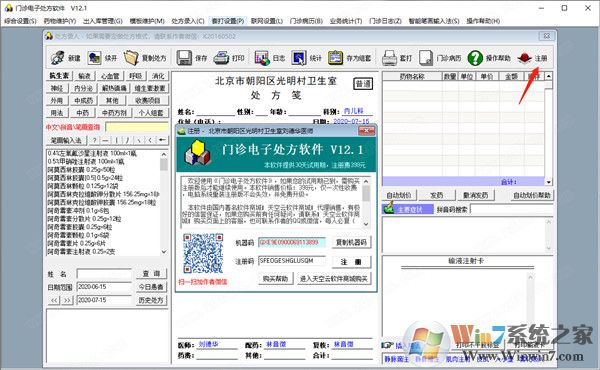Click the 存为组套 toolbar icon
This screenshot has height=370, width=600.
pyautogui.click(x=335, y=58)
